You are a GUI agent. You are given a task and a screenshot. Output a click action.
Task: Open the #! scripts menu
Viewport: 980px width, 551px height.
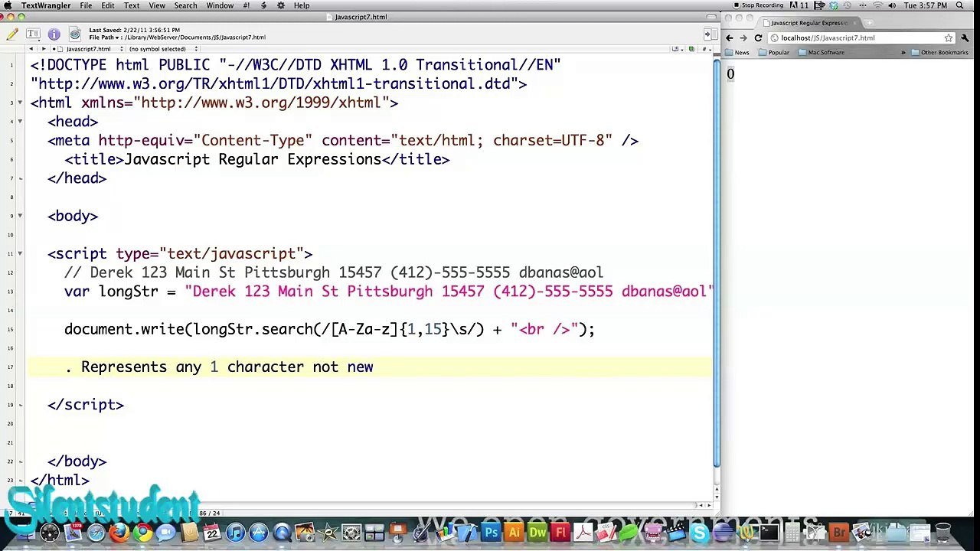pos(246,5)
